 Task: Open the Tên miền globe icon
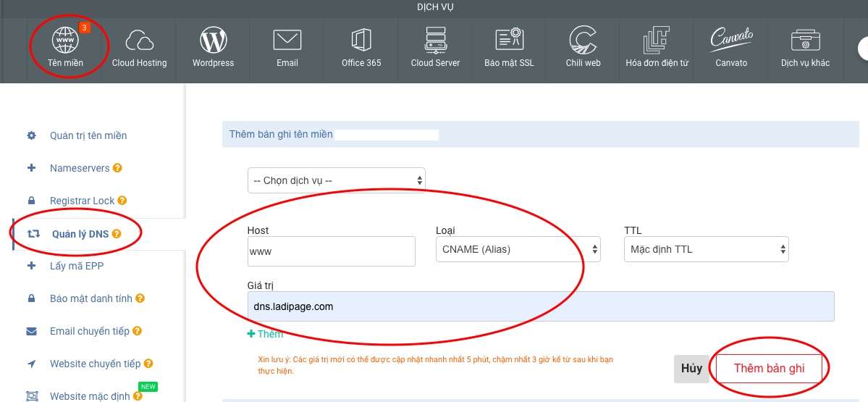pyautogui.click(x=66, y=40)
